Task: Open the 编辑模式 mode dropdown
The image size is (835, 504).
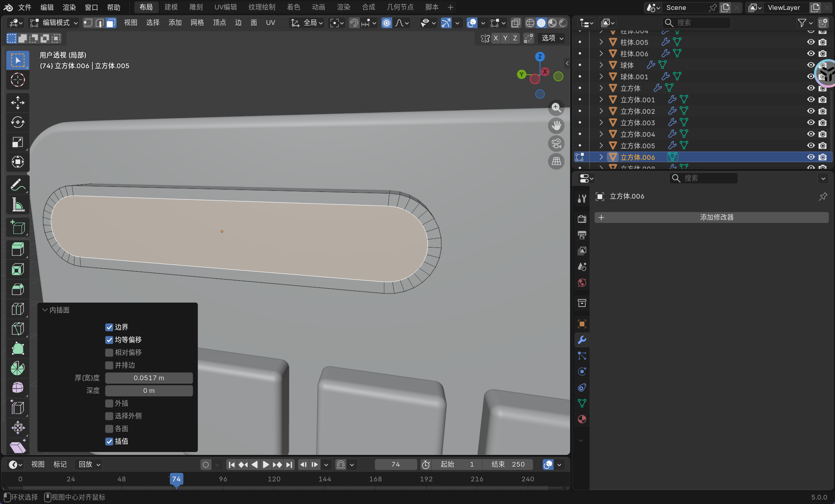Action: click(55, 23)
